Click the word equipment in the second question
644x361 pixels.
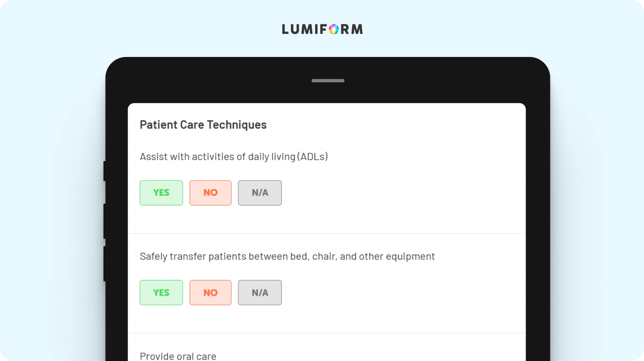[x=410, y=257]
